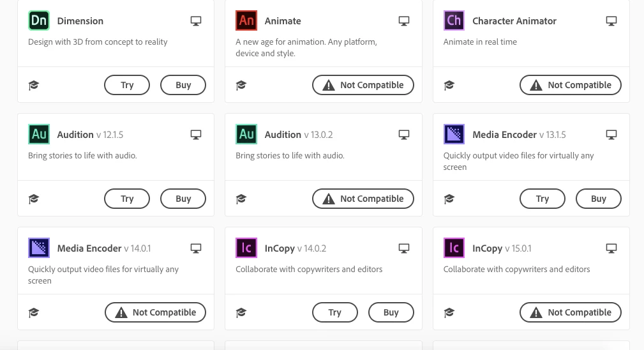Buy Audition v 12.1.5
Screen dimensions: 644x350
(x=183, y=199)
